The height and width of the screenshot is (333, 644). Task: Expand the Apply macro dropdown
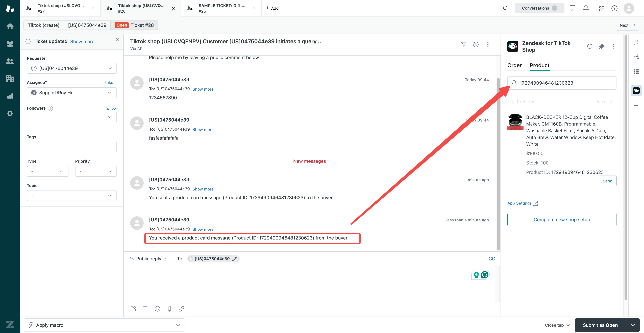point(104,325)
